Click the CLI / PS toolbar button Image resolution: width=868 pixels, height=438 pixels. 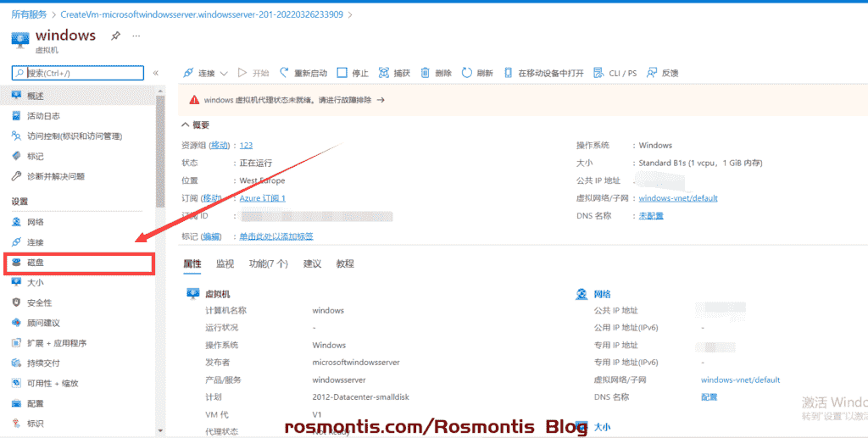(x=615, y=73)
